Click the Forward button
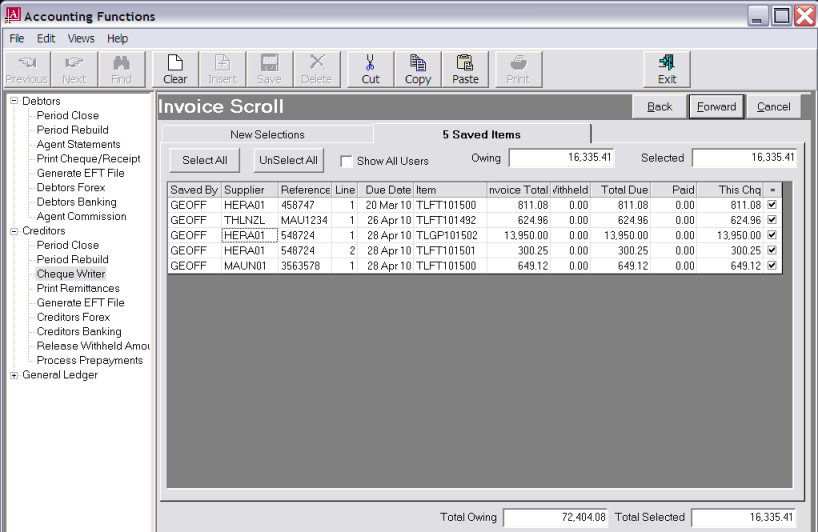 tap(716, 107)
